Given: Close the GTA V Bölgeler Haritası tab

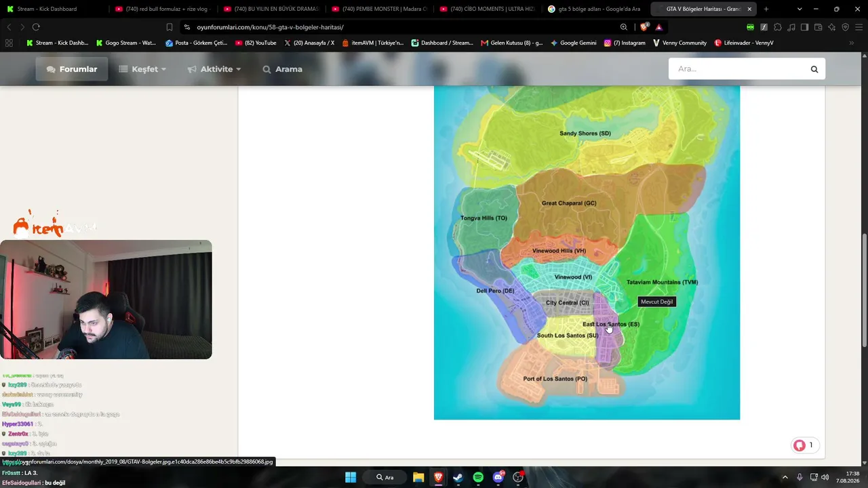Looking at the screenshot, I should tap(749, 9).
